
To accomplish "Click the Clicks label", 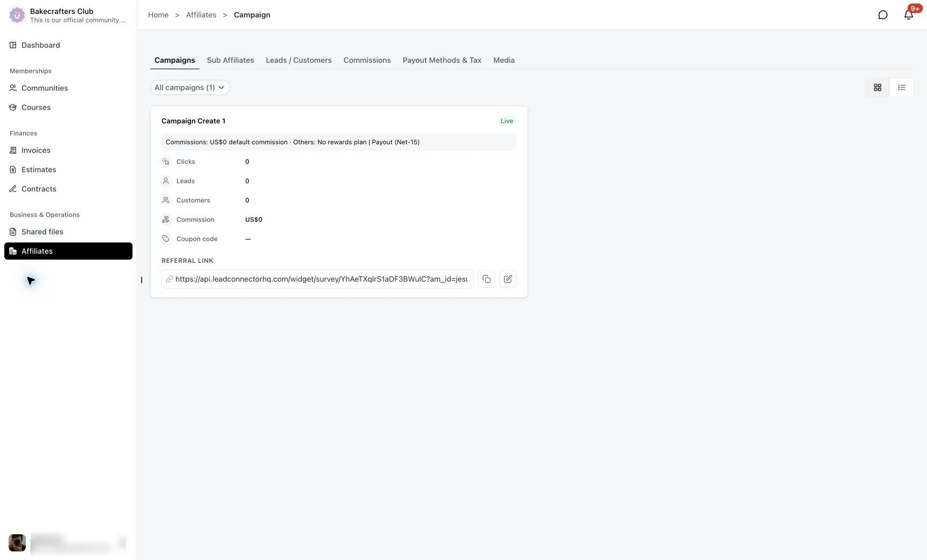I will point(186,161).
